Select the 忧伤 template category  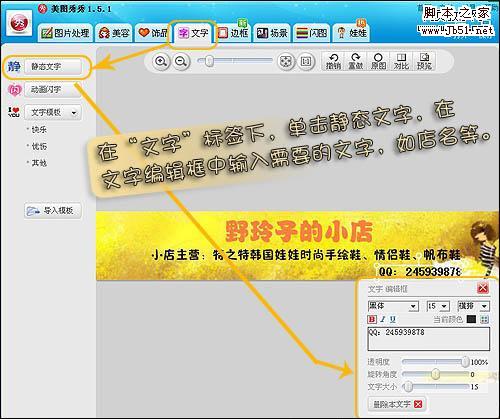click(x=39, y=146)
